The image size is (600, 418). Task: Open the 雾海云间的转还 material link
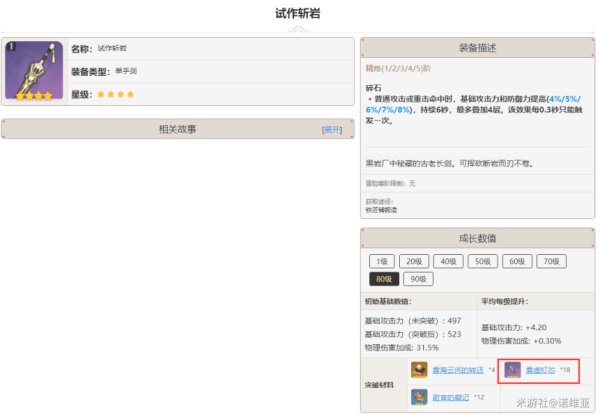457,370
